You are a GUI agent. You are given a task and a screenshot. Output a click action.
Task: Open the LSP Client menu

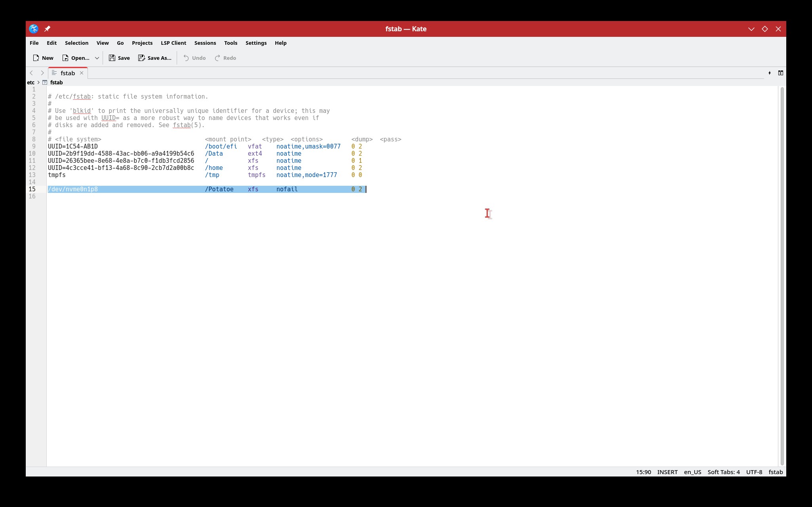173,43
